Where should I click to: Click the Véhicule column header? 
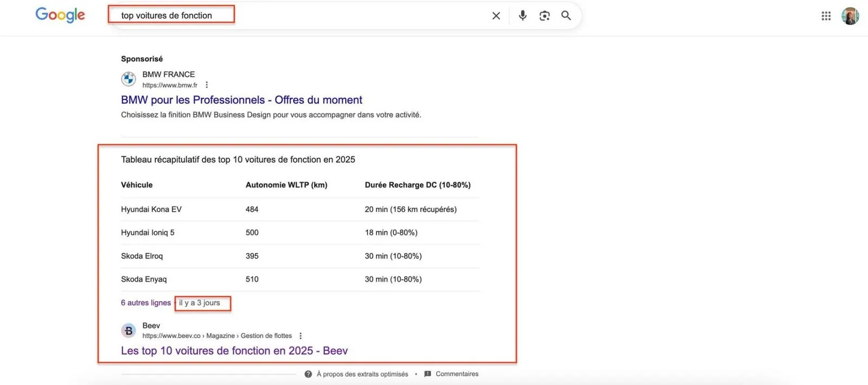pyautogui.click(x=137, y=185)
